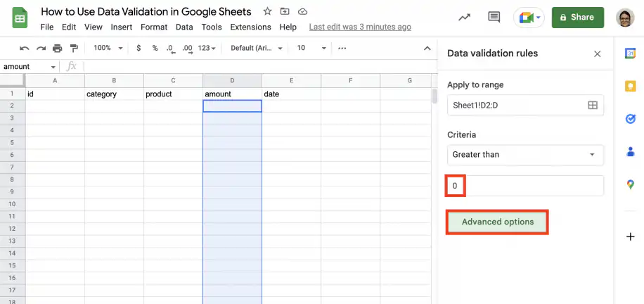
Task: Open Contacts side panel icon
Action: click(630, 152)
